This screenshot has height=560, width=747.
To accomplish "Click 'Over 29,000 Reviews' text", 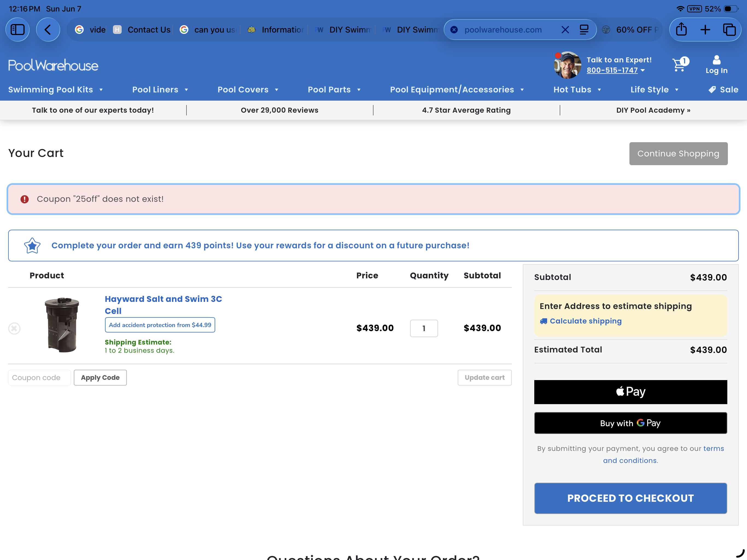I will (x=279, y=110).
